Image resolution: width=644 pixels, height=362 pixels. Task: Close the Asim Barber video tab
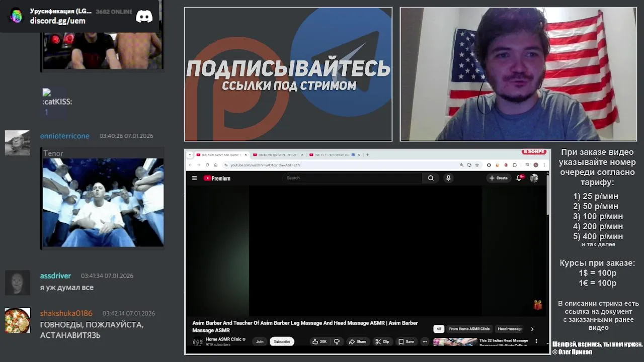(246, 155)
